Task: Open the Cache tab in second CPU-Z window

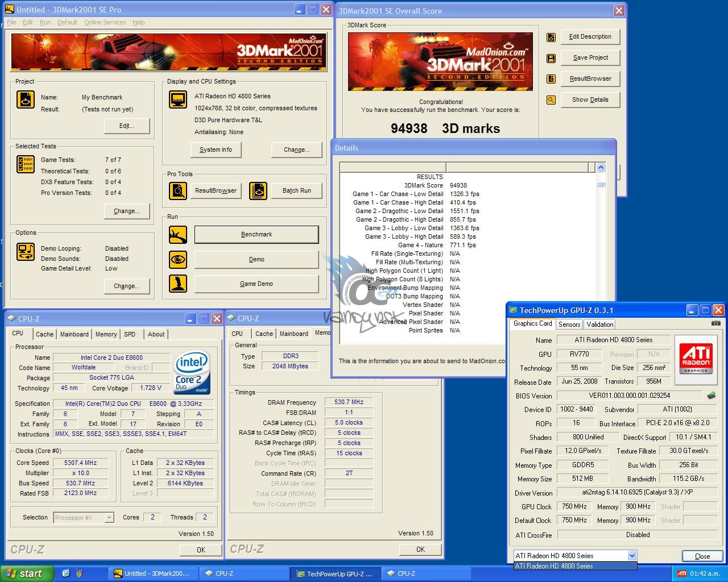Action: pyautogui.click(x=264, y=334)
